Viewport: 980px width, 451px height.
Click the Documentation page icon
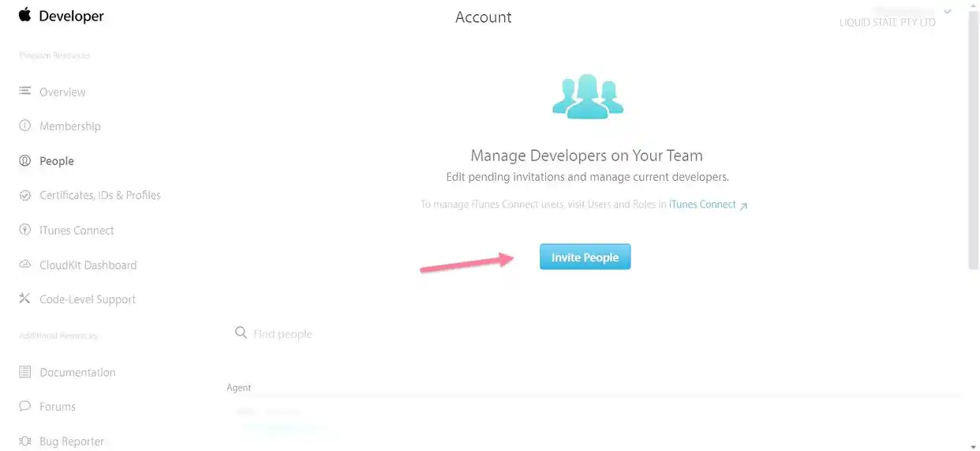(25, 372)
